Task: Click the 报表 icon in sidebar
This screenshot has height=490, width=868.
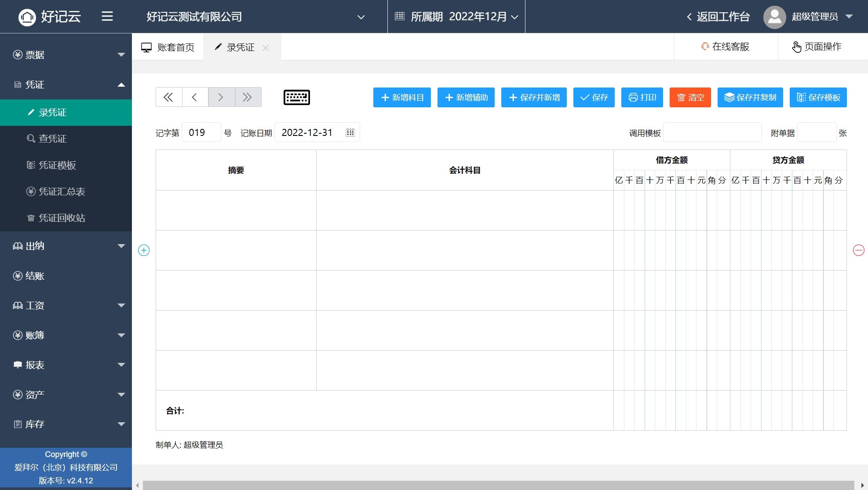Action: [18, 365]
